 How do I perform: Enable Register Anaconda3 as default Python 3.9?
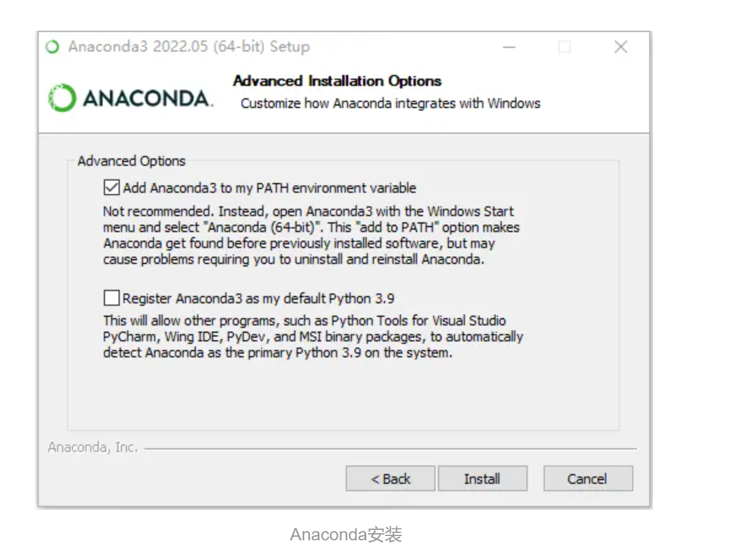112,298
